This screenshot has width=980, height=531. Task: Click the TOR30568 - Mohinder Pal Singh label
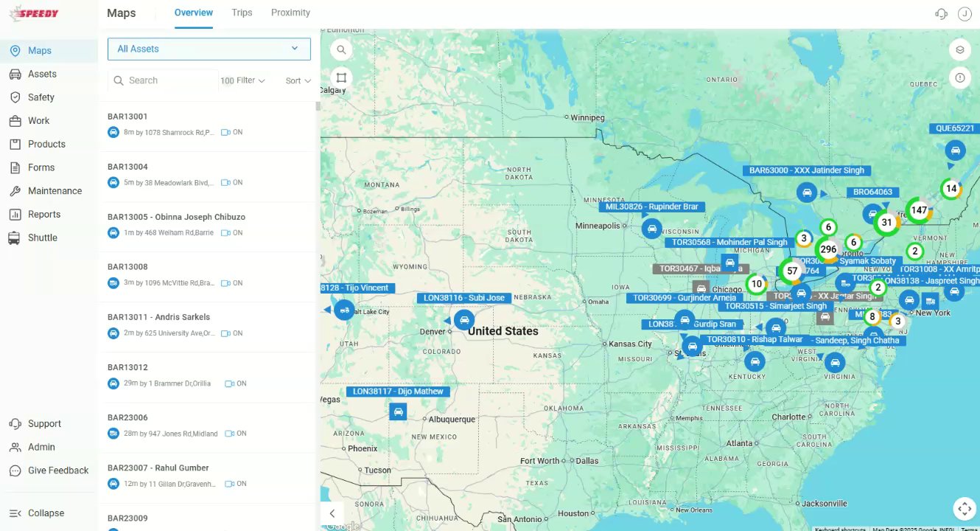pos(730,242)
